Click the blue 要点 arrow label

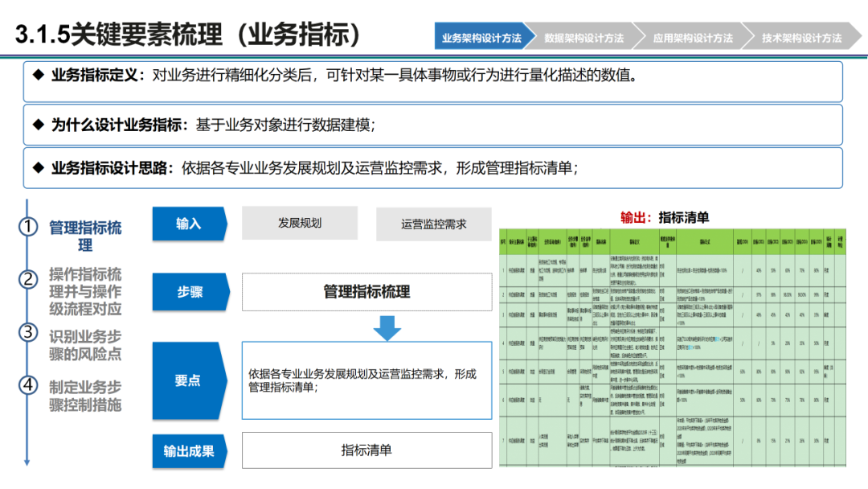coord(190,380)
